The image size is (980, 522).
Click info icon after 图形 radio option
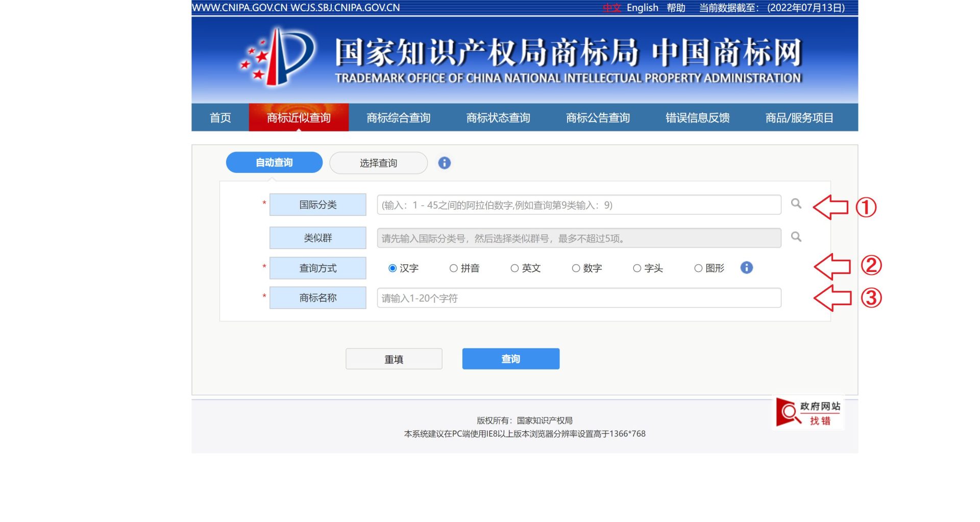(746, 267)
